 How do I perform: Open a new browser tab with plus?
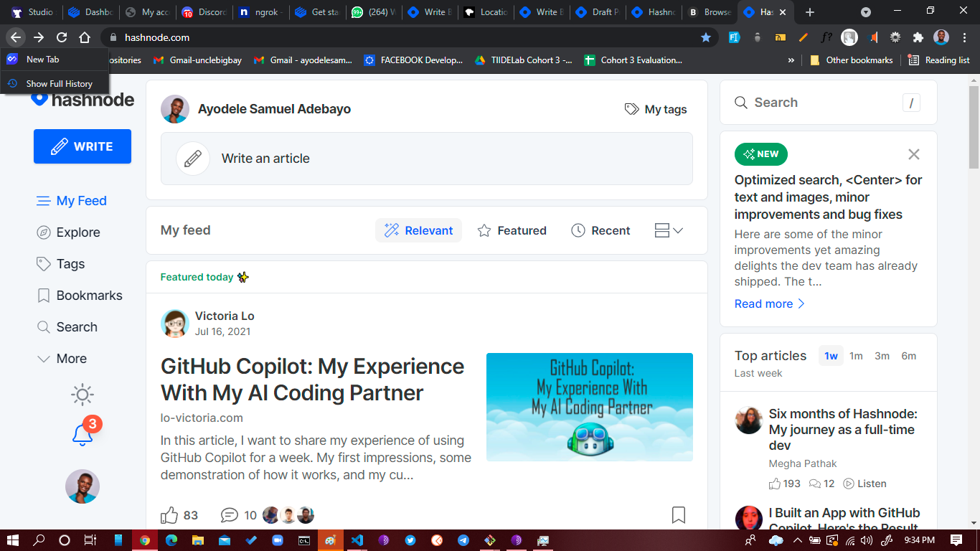pyautogui.click(x=810, y=12)
